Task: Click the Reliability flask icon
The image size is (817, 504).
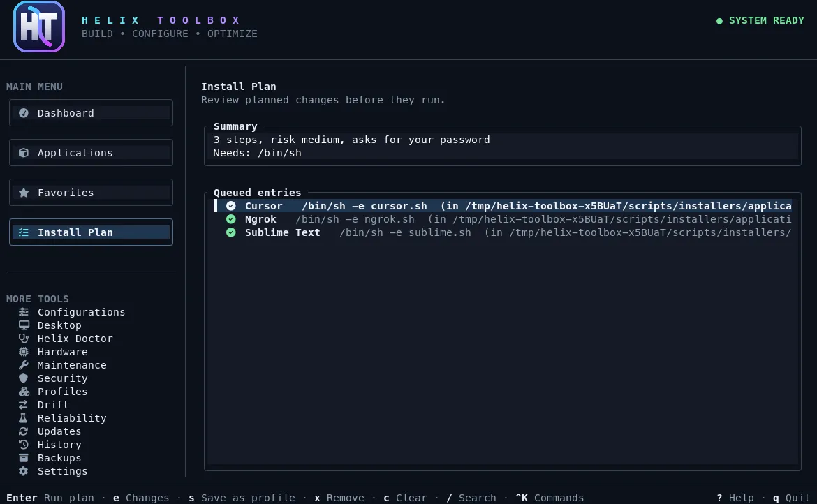Action: [24, 418]
